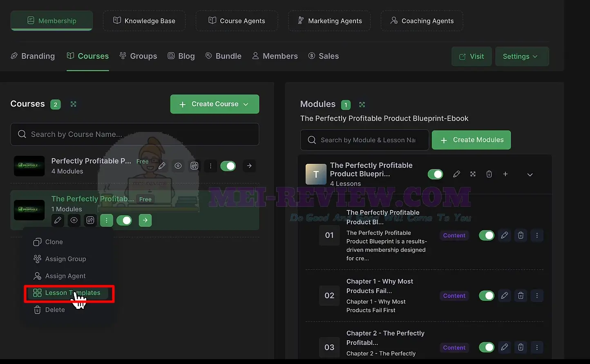
Task: Switch to the Knowledge Base tab
Action: [x=144, y=21]
